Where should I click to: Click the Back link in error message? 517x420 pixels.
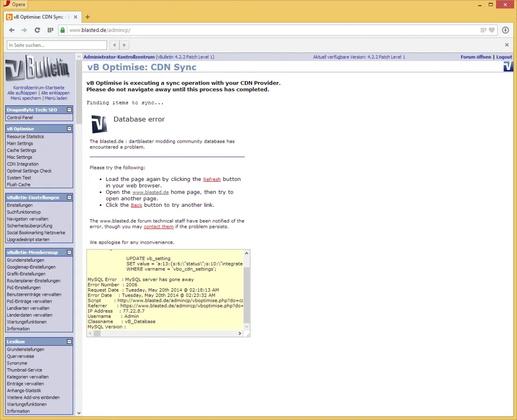137,205
